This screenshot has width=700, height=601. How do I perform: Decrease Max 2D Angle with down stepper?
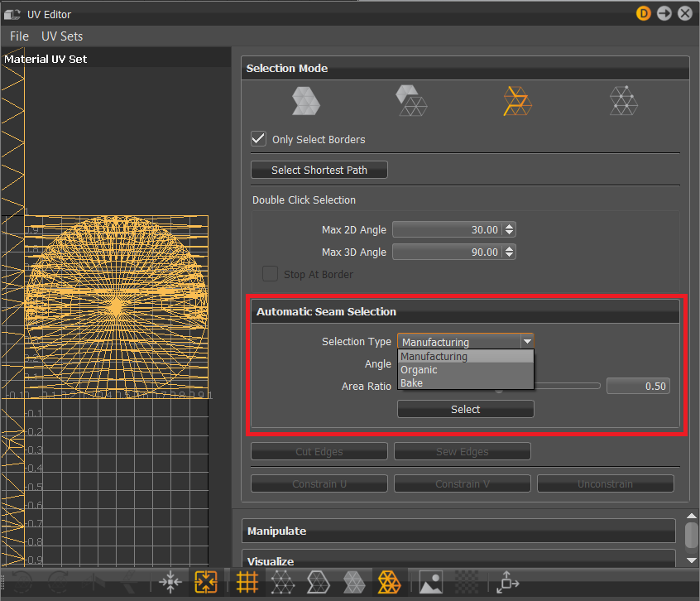point(510,233)
